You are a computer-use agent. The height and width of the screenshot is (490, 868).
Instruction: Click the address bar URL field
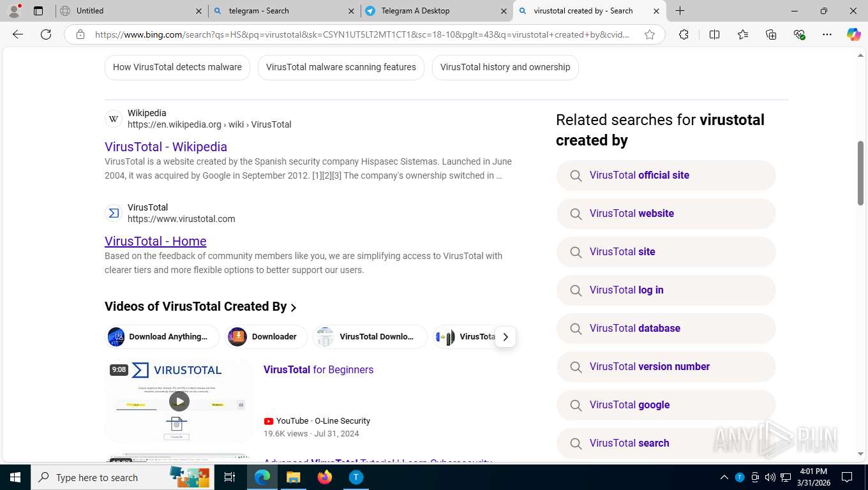[x=363, y=34]
